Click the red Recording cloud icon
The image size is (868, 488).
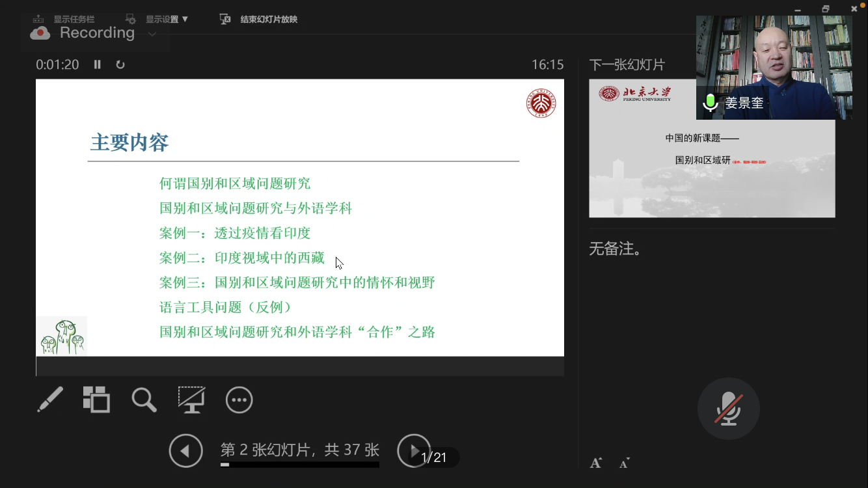click(x=40, y=32)
